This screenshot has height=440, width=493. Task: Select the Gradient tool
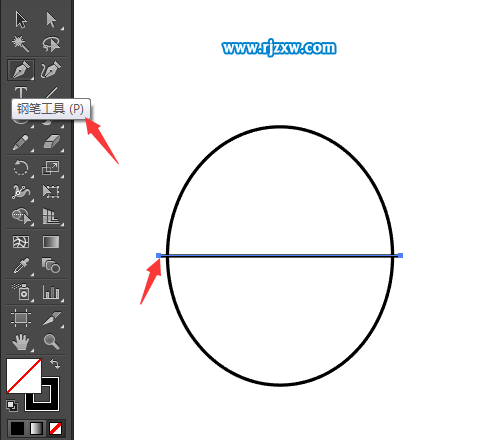(51, 242)
